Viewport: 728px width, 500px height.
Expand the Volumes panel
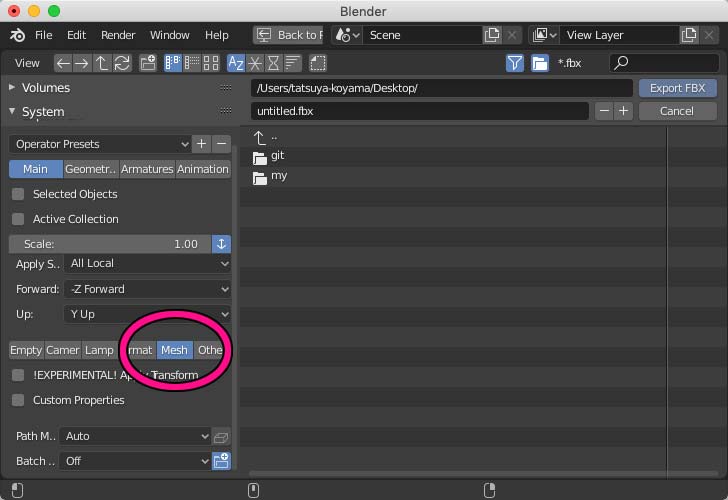(46, 88)
